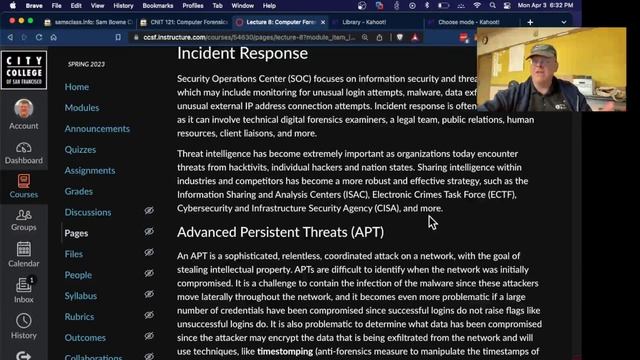Image resolution: width=640 pixels, height=360 pixels.
Task: Click hidden-eye icon beside Syllabus
Action: [x=149, y=294]
